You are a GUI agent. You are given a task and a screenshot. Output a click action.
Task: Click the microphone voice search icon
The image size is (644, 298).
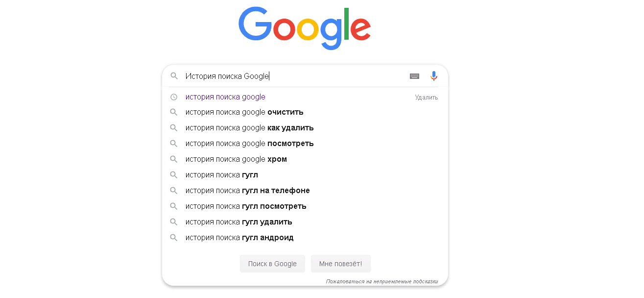[433, 76]
